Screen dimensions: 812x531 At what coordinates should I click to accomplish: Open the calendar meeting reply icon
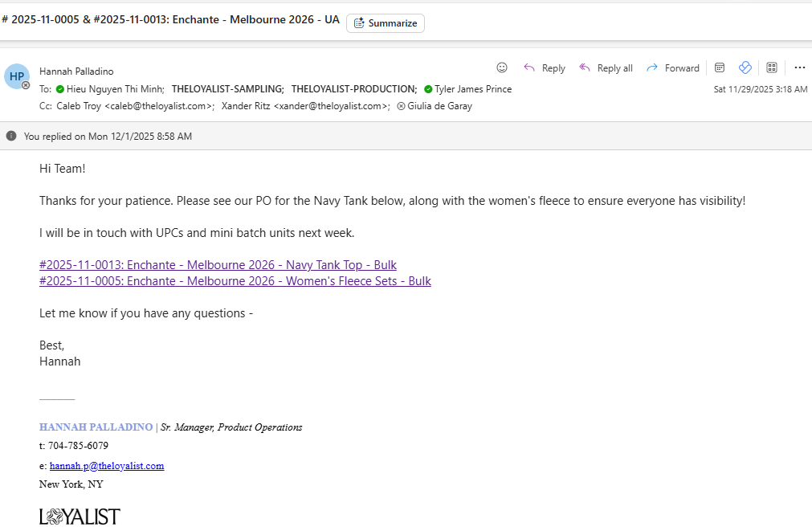coord(720,68)
